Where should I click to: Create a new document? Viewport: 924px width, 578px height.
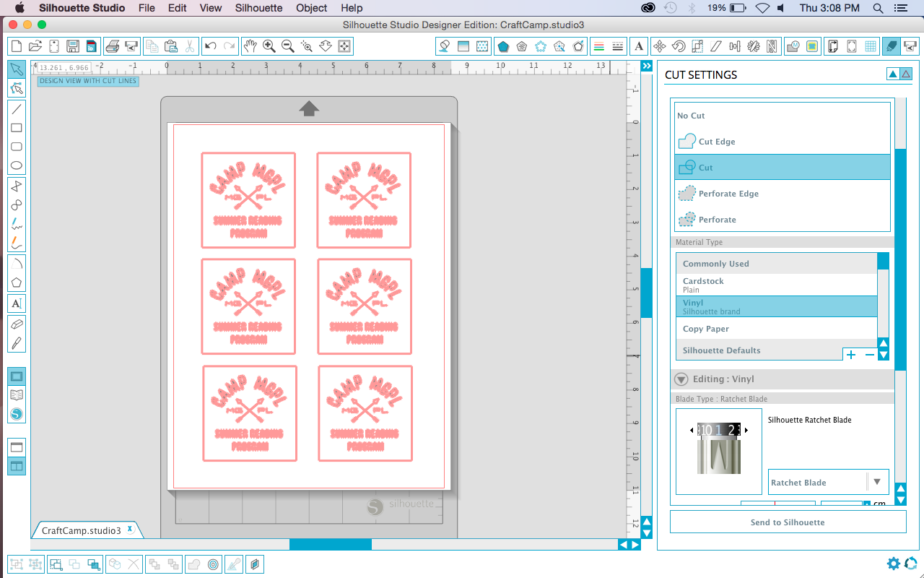17,46
